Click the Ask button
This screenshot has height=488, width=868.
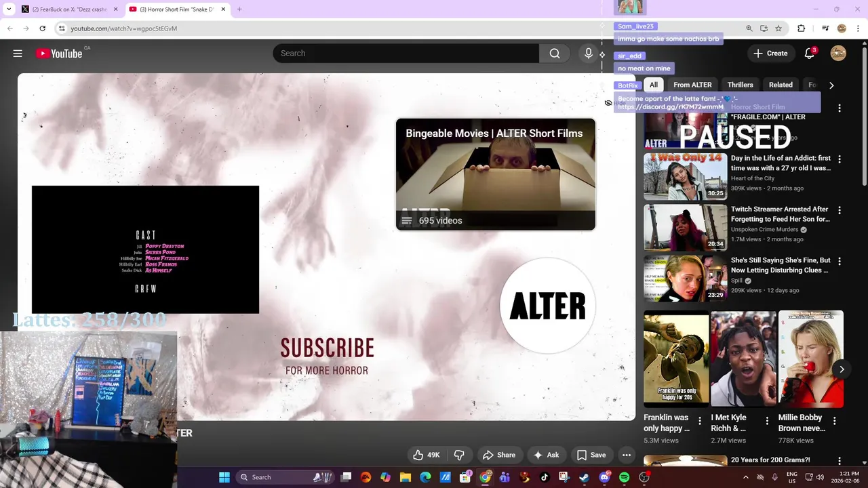pos(547,455)
